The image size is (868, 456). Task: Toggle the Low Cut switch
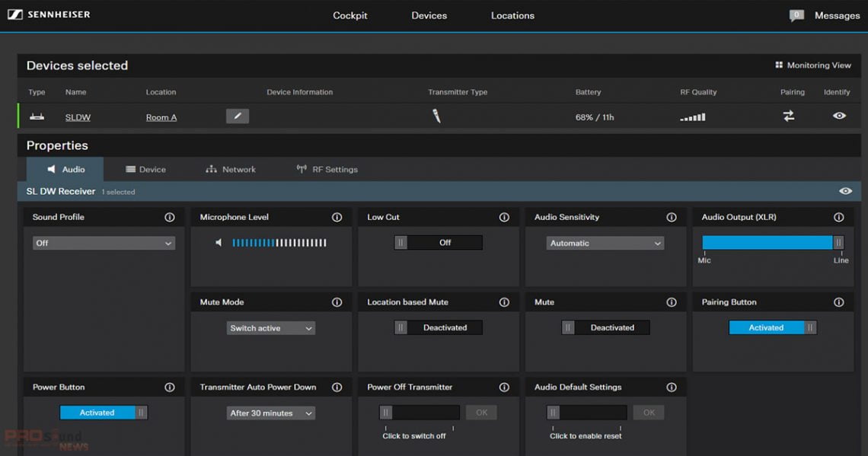coord(438,243)
